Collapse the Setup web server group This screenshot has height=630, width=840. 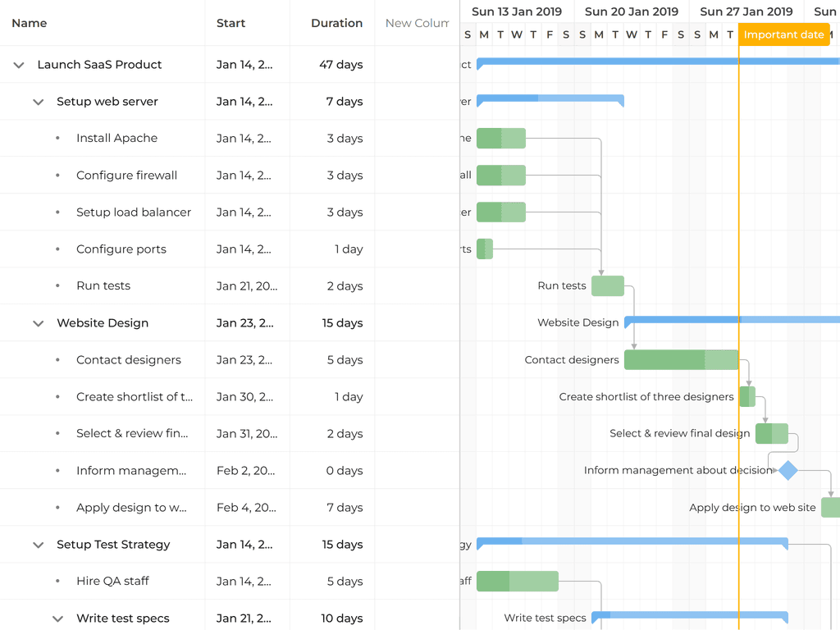38,102
